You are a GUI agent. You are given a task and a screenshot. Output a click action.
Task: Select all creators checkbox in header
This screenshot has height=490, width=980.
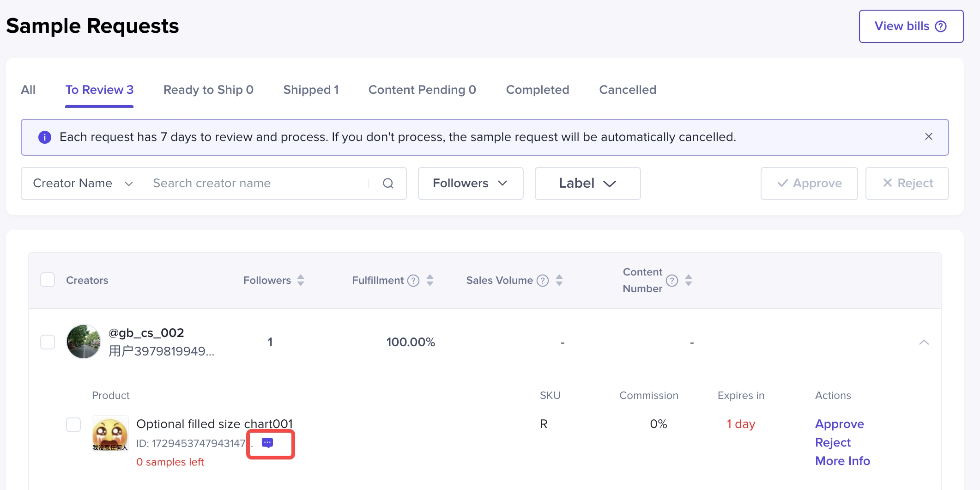(x=48, y=280)
